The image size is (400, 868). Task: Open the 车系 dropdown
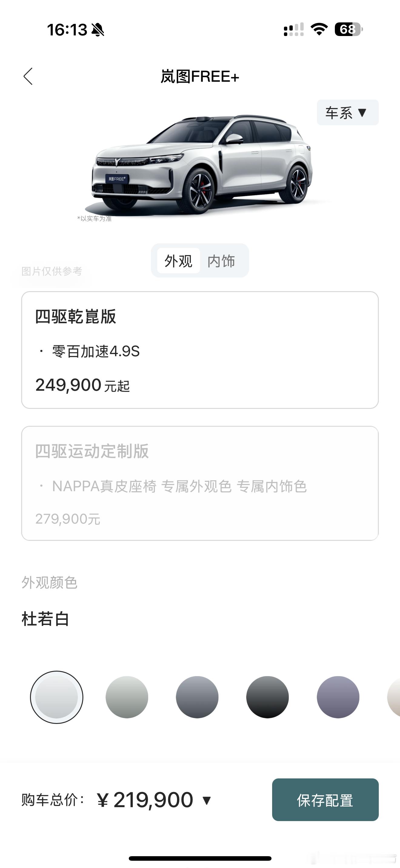(347, 113)
